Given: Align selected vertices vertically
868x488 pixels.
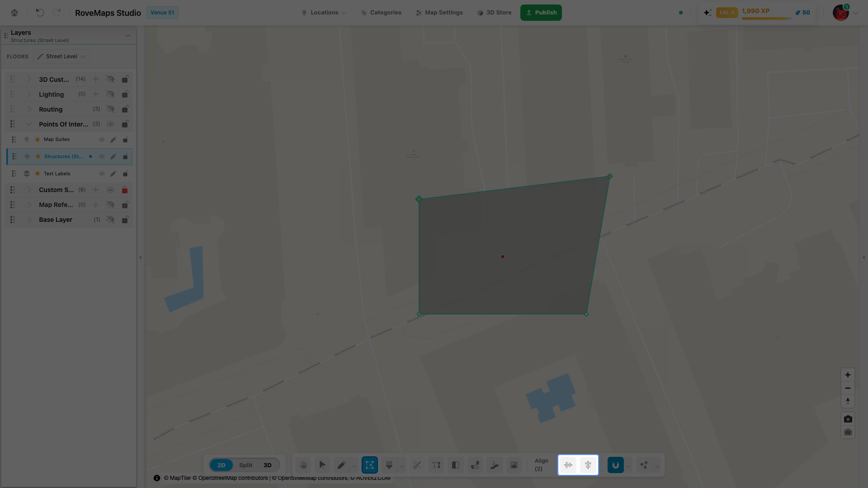Looking at the screenshot, I should pos(588,465).
